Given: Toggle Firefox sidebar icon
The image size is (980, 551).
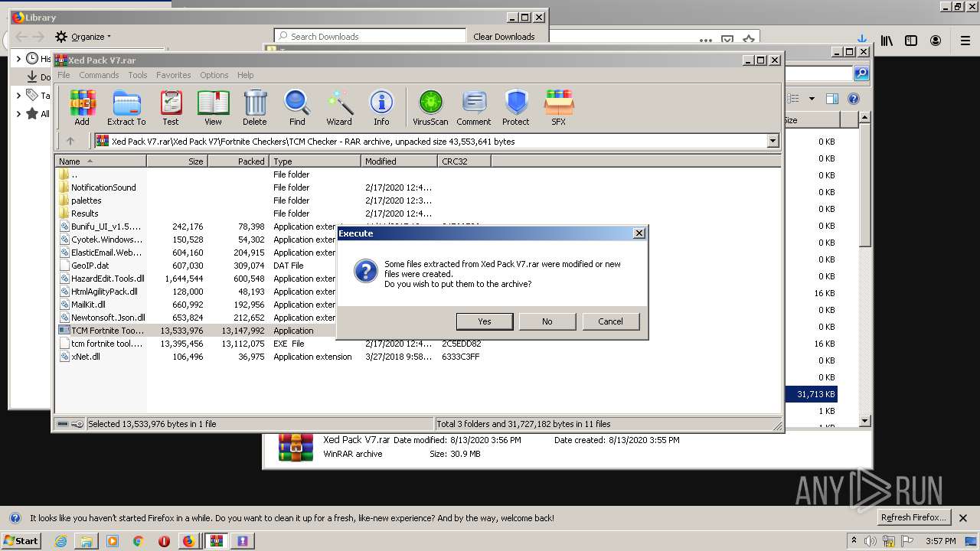Looking at the screenshot, I should pyautogui.click(x=911, y=41).
